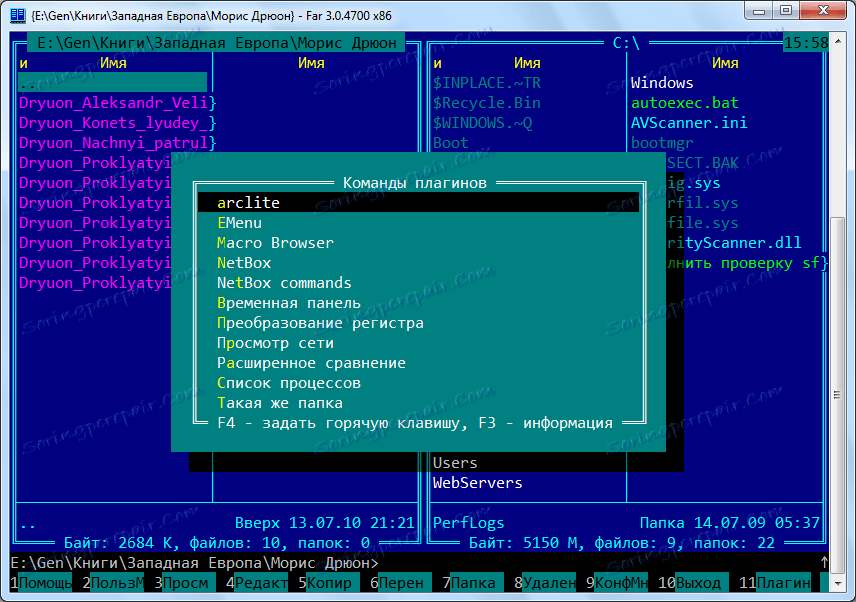
Task: Select the WebServers folder
Action: (x=478, y=483)
